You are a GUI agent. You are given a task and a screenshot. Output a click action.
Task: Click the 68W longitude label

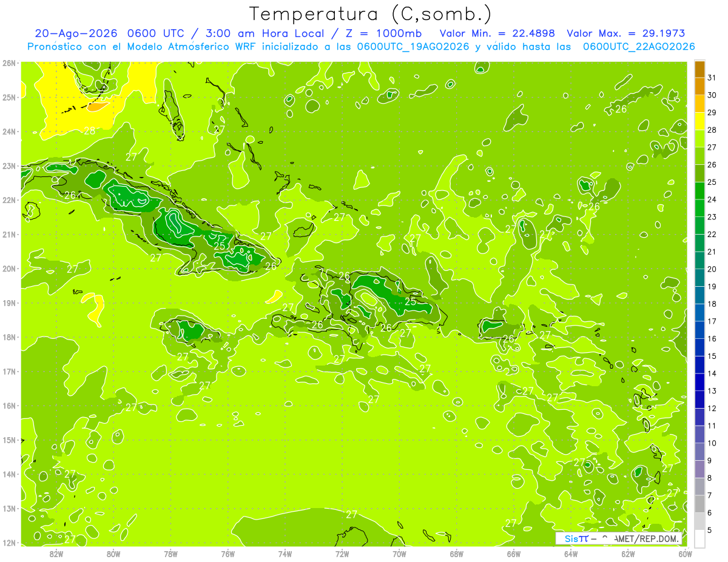pos(456,553)
